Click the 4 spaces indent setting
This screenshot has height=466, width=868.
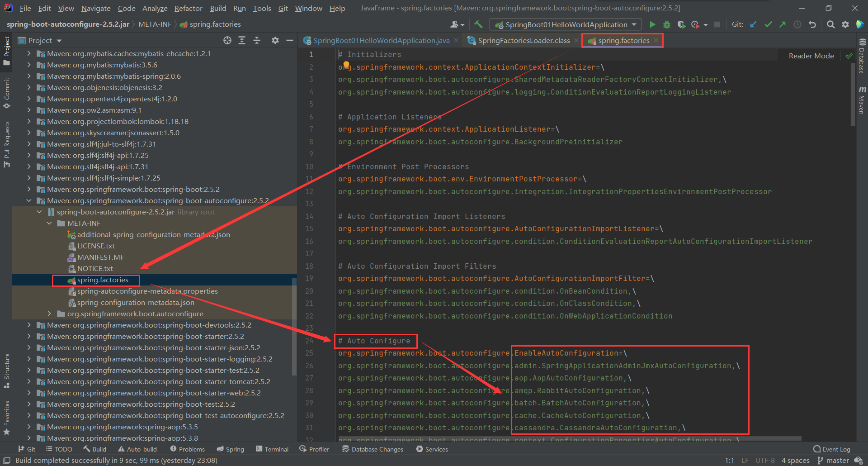(x=796, y=460)
